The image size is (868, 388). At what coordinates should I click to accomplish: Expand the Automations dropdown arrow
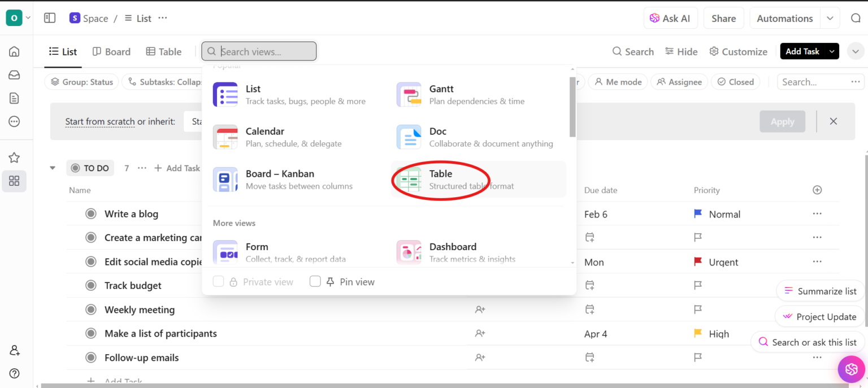coord(830,18)
